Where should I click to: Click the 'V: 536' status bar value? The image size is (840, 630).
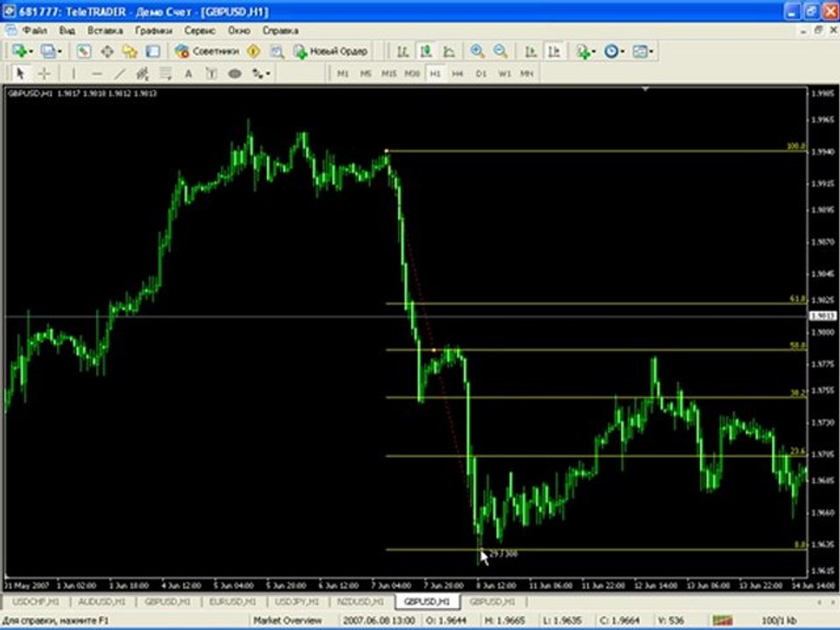tap(671, 620)
